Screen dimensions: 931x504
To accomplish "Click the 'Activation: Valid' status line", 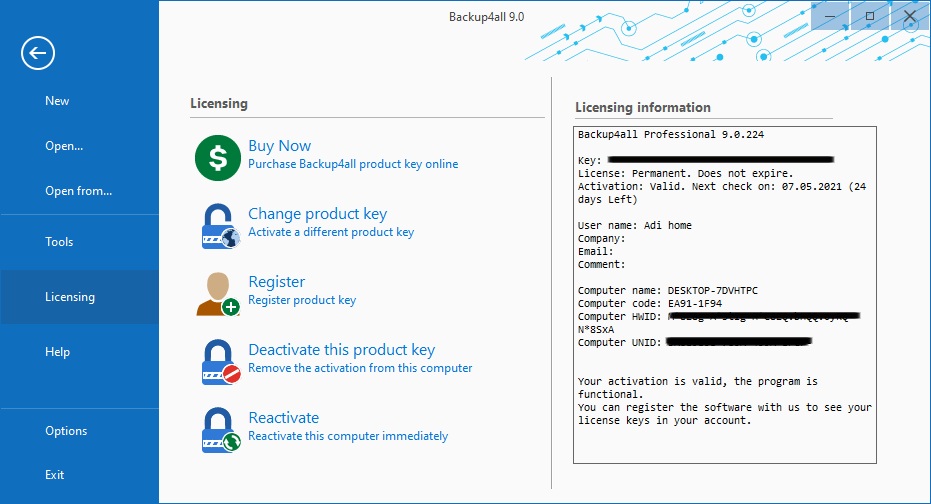I will click(721, 193).
